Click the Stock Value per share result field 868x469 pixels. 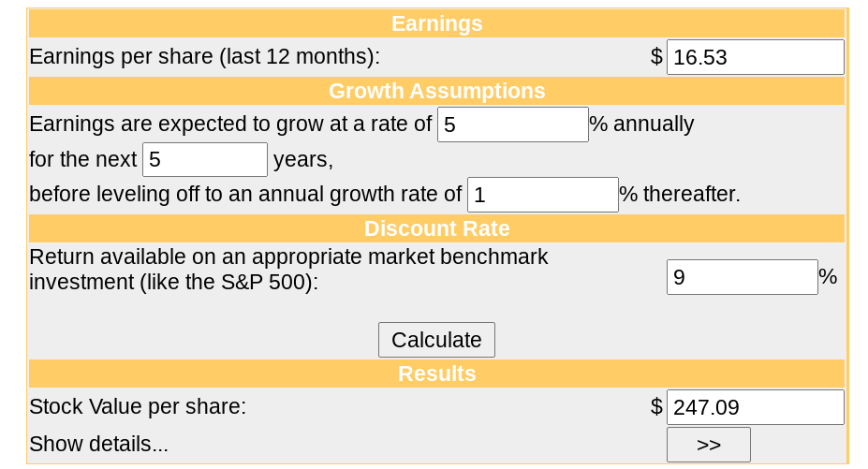pyautogui.click(x=755, y=407)
